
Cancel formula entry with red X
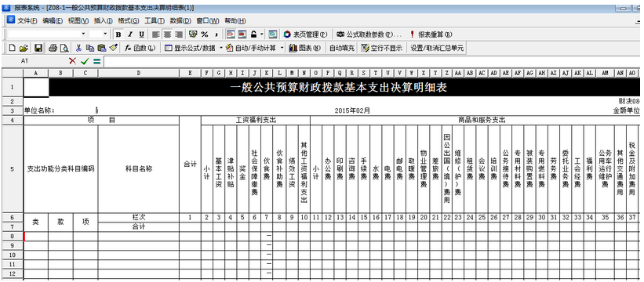point(73,61)
